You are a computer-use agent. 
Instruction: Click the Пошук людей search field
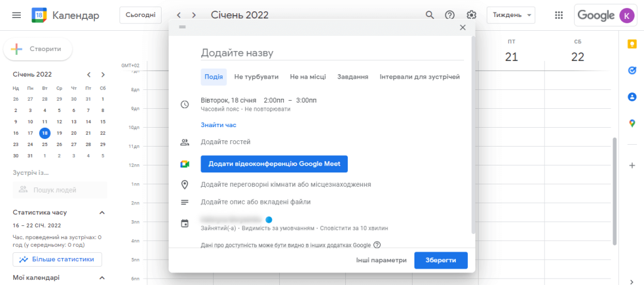coord(60,190)
